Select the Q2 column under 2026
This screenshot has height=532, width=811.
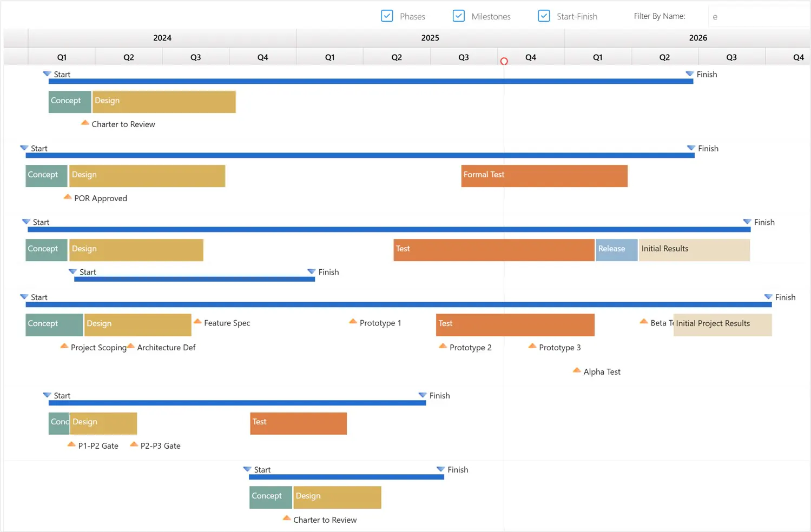tap(664, 57)
